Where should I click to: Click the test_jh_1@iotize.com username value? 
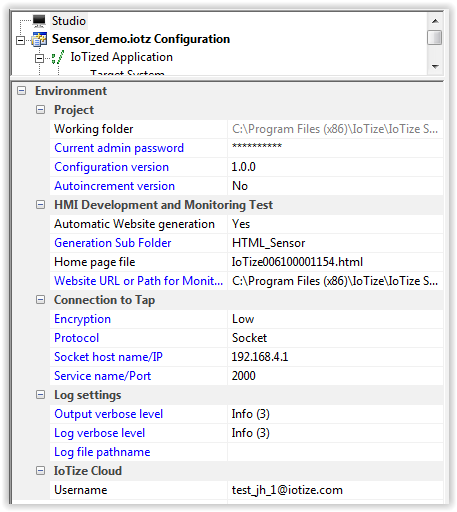[335, 490]
